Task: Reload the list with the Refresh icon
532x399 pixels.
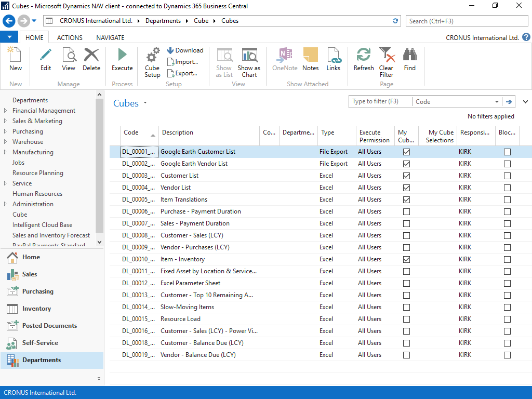Action: pyautogui.click(x=364, y=59)
